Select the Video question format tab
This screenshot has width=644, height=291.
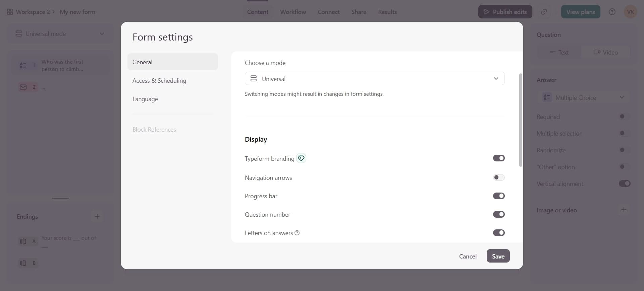606,52
